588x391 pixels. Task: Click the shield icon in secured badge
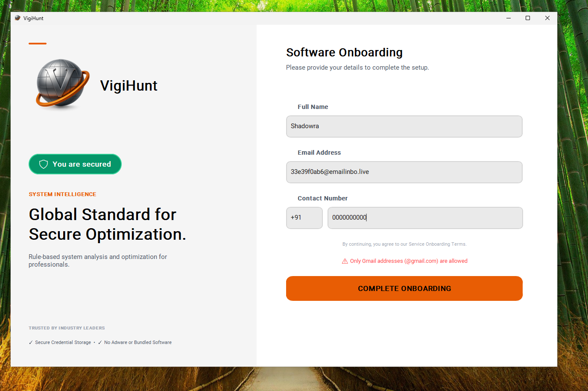coord(44,165)
